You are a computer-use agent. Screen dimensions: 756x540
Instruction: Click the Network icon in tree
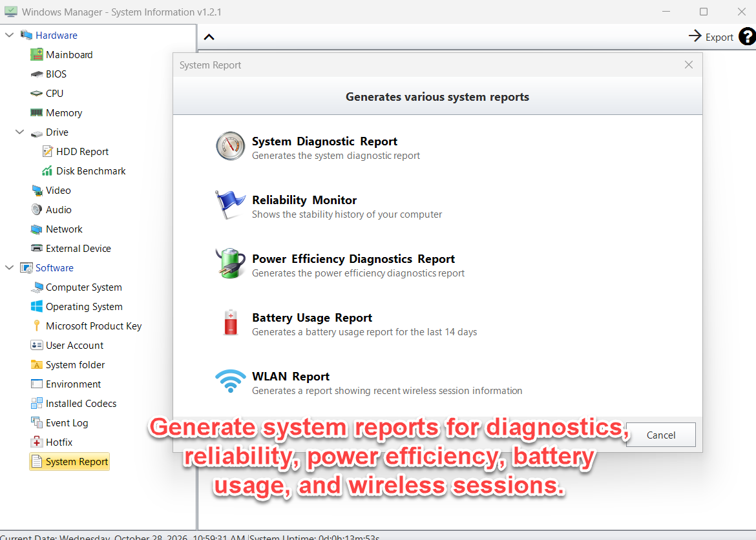[x=37, y=229]
